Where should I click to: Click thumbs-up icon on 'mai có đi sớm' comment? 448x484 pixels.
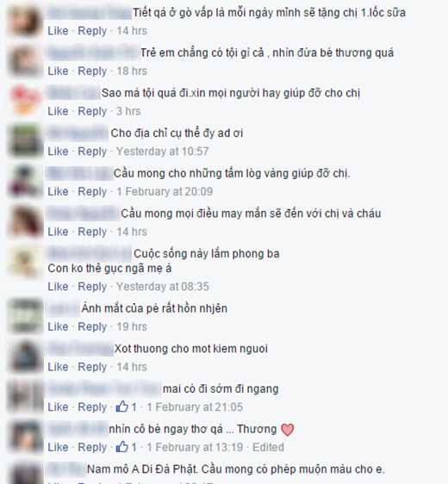122,406
